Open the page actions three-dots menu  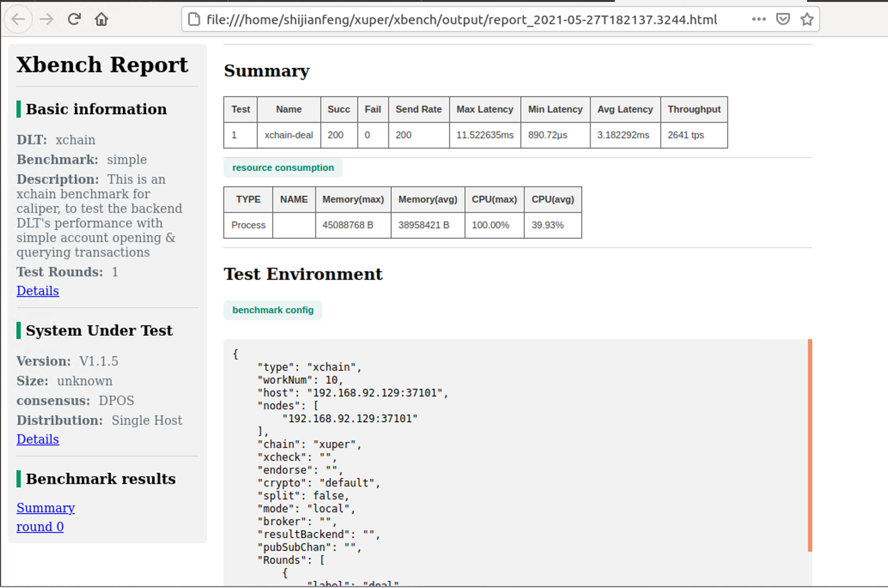(758, 19)
